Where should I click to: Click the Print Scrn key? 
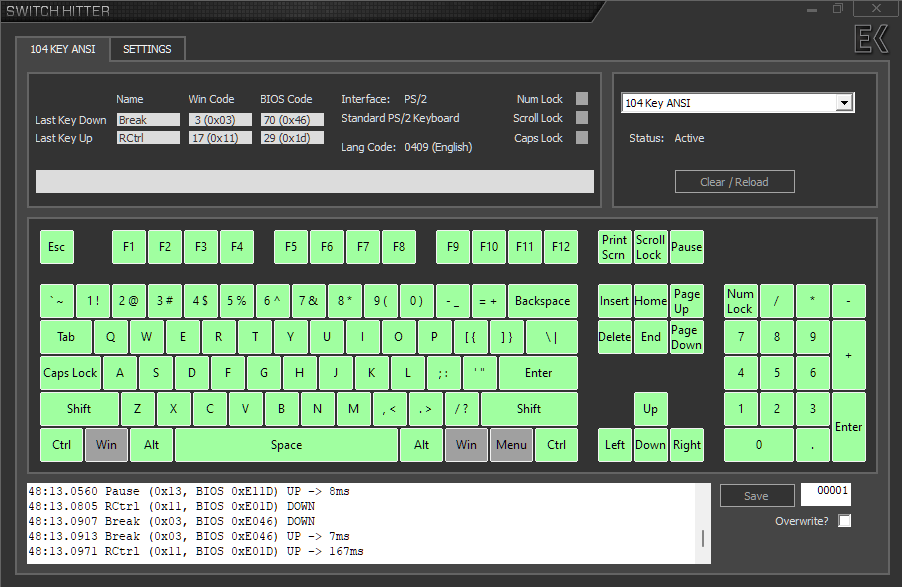point(614,247)
